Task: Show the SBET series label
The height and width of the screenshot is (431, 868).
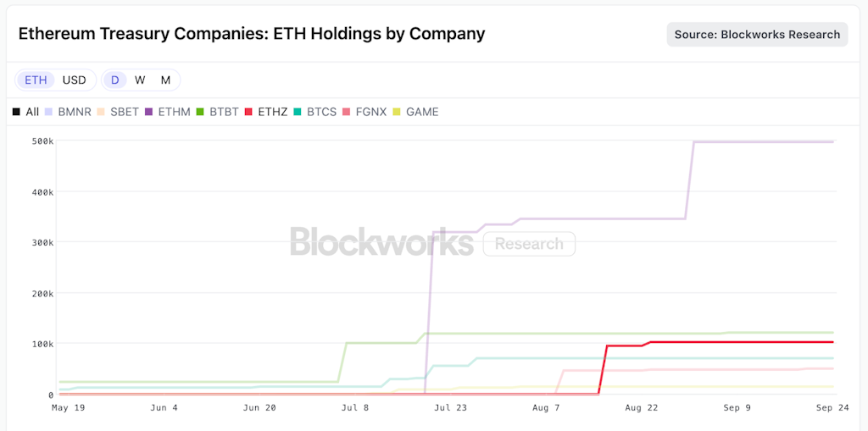Action: tap(125, 112)
